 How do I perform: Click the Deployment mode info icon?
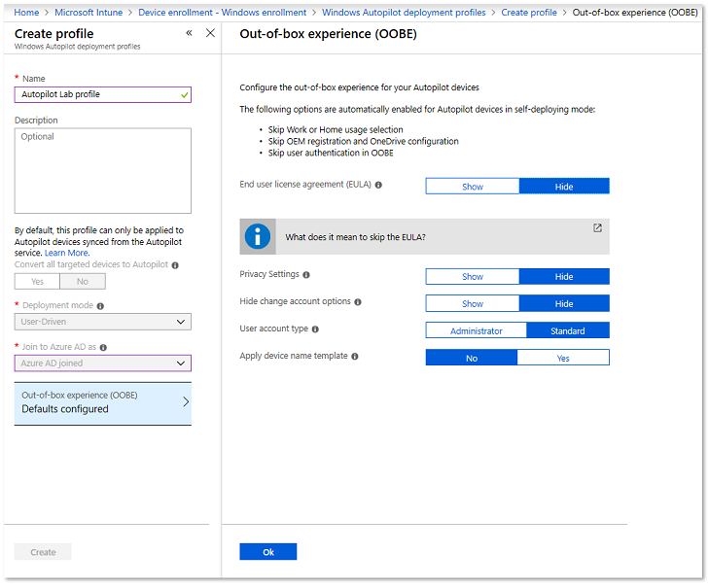click(100, 305)
